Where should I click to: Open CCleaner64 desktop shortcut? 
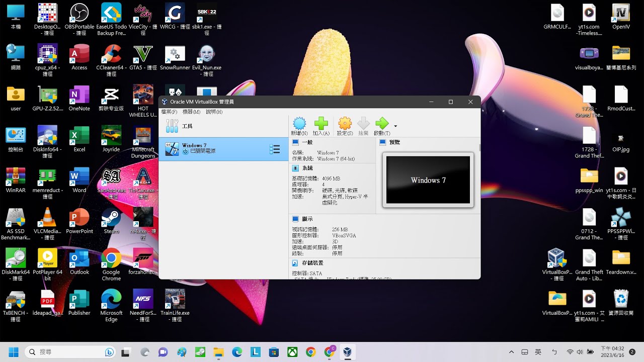click(111, 60)
